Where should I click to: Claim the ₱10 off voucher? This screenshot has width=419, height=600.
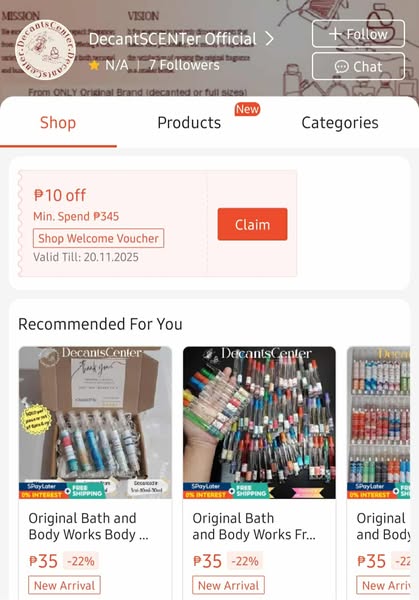tap(252, 224)
